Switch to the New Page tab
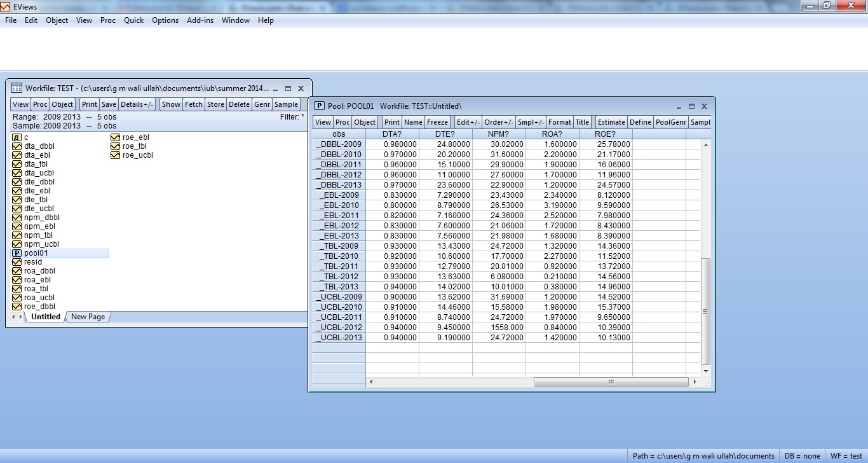This screenshot has height=463, width=868. 88,317
